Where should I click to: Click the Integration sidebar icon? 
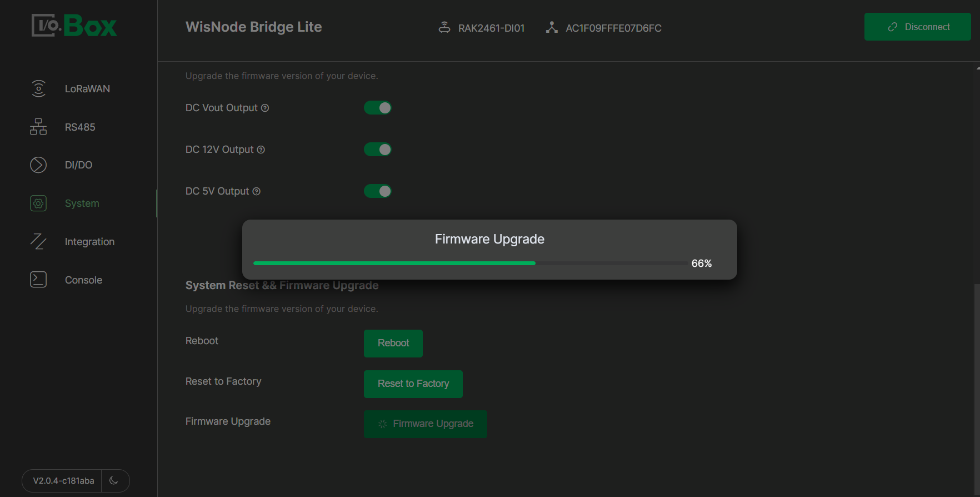(38, 242)
